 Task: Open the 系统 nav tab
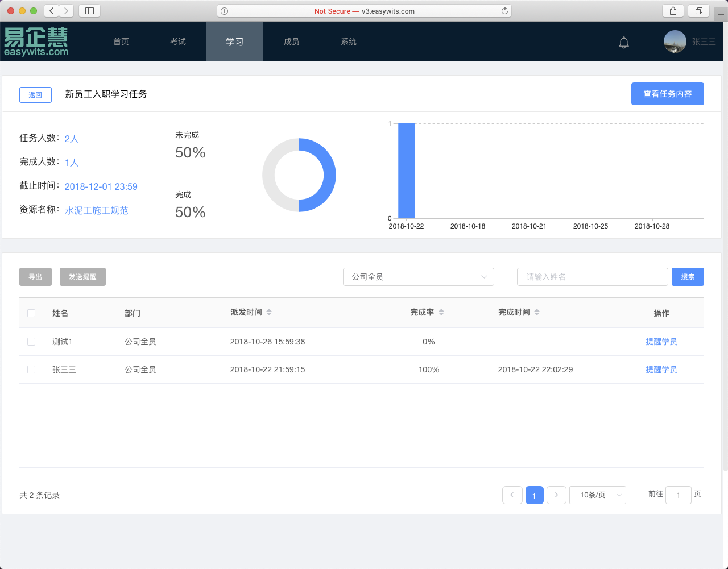(x=349, y=41)
